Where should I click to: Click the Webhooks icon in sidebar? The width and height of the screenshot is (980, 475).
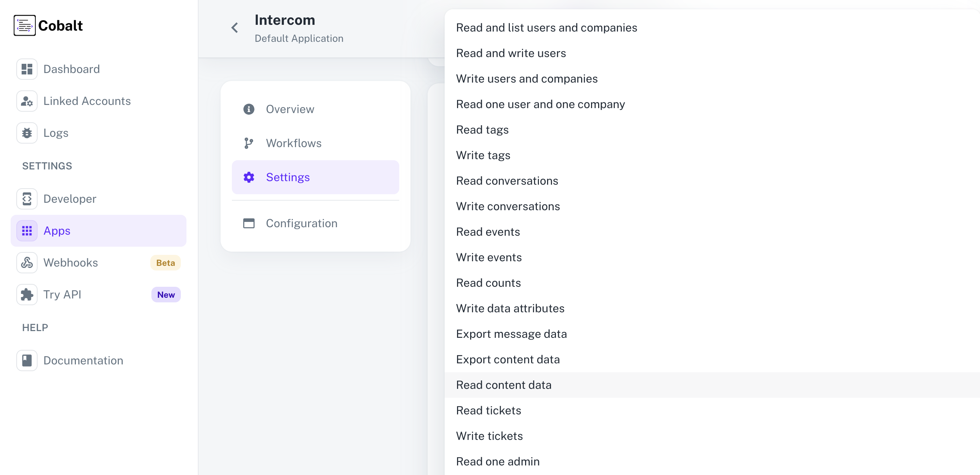pyautogui.click(x=27, y=262)
